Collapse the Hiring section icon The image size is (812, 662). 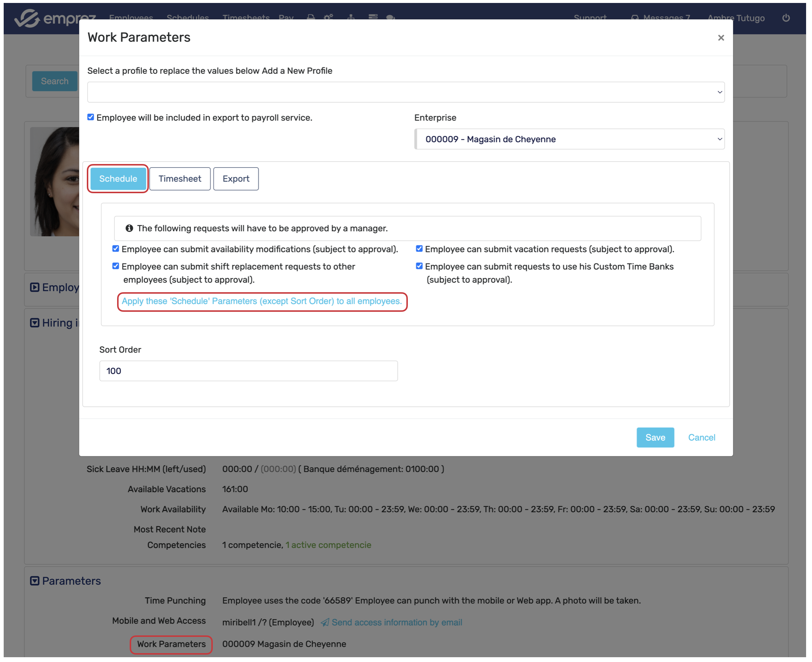coord(35,323)
